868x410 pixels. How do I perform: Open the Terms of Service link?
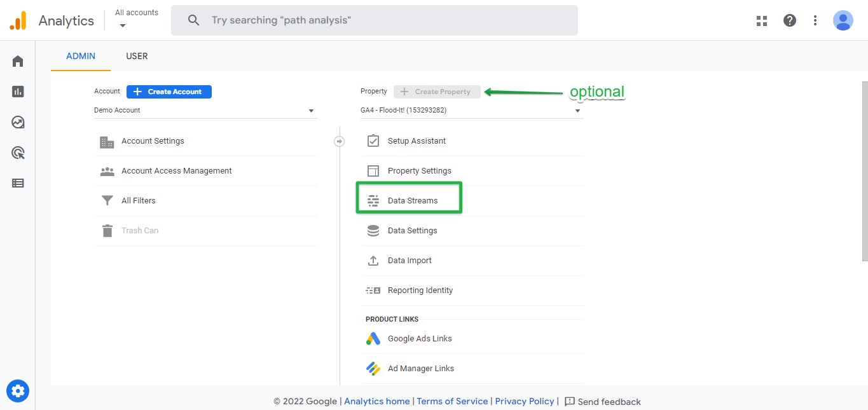click(453, 402)
